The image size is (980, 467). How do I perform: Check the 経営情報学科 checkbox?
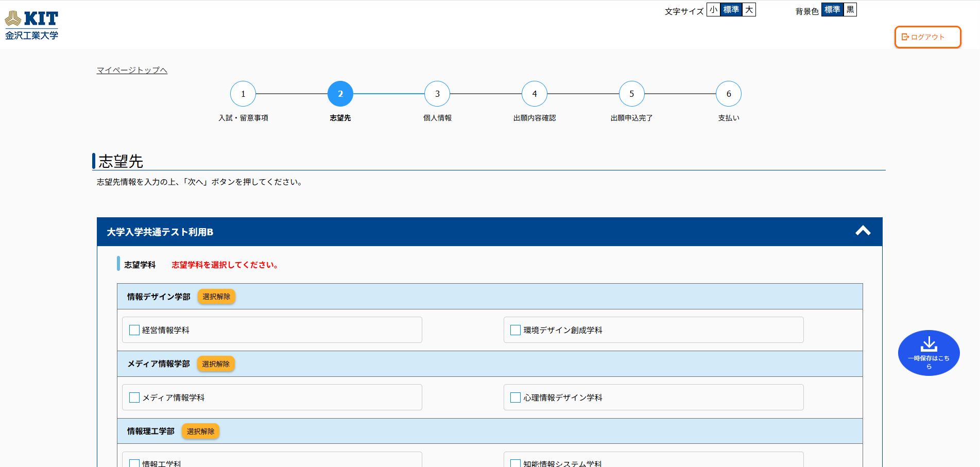click(x=134, y=330)
